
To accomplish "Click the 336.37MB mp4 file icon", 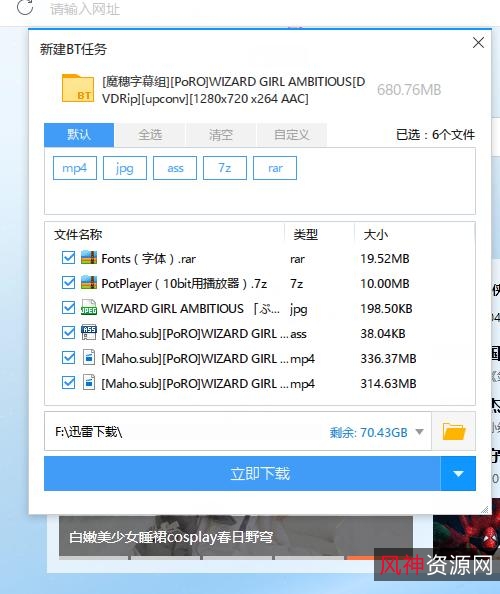I will [x=89, y=358].
